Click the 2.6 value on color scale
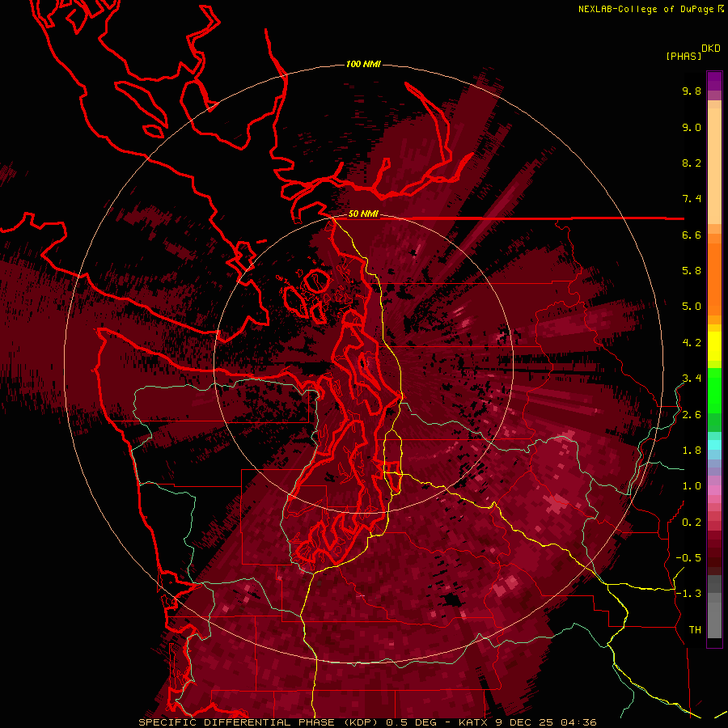This screenshot has width=728, height=728. 692,415
